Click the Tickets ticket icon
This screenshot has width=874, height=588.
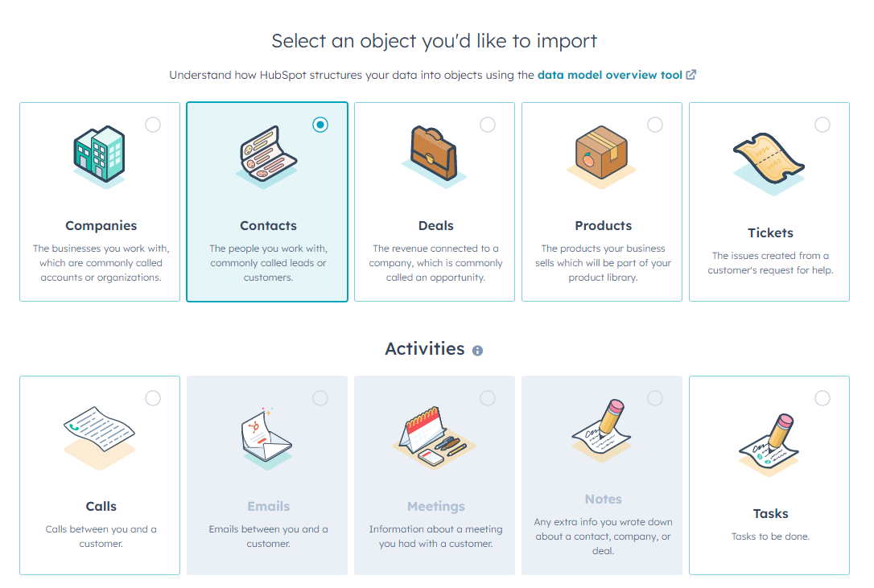[x=769, y=162]
